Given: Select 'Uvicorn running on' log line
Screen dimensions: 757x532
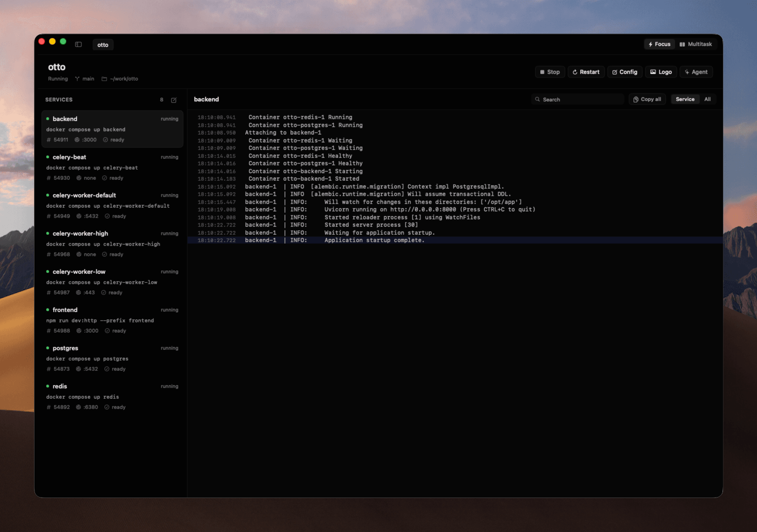Looking at the screenshot, I should 455,210.
